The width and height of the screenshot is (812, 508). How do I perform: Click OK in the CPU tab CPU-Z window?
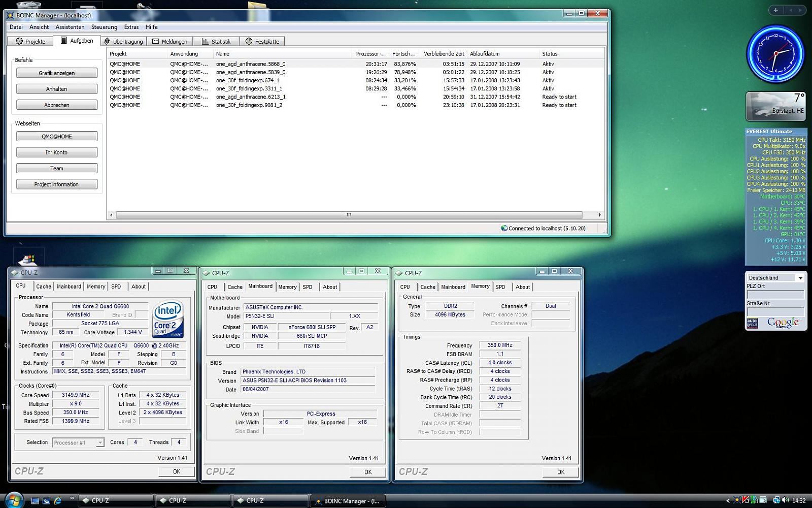point(177,471)
